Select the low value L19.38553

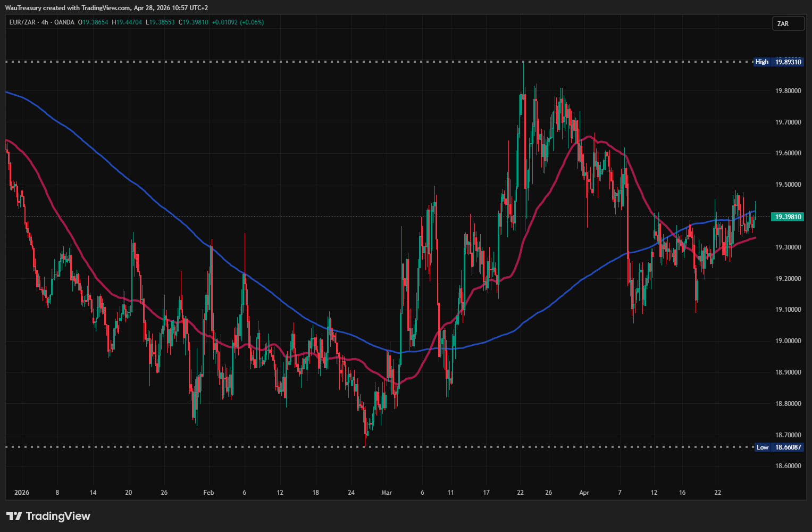160,22
